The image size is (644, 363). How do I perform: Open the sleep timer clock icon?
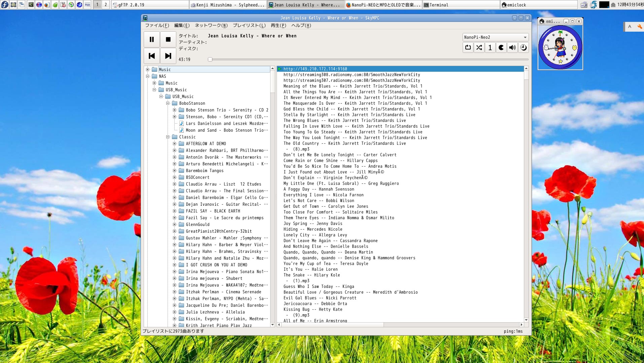coord(523,47)
